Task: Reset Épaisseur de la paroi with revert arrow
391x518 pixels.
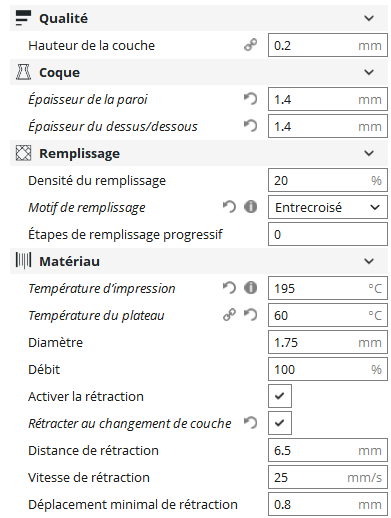Action: (250, 99)
